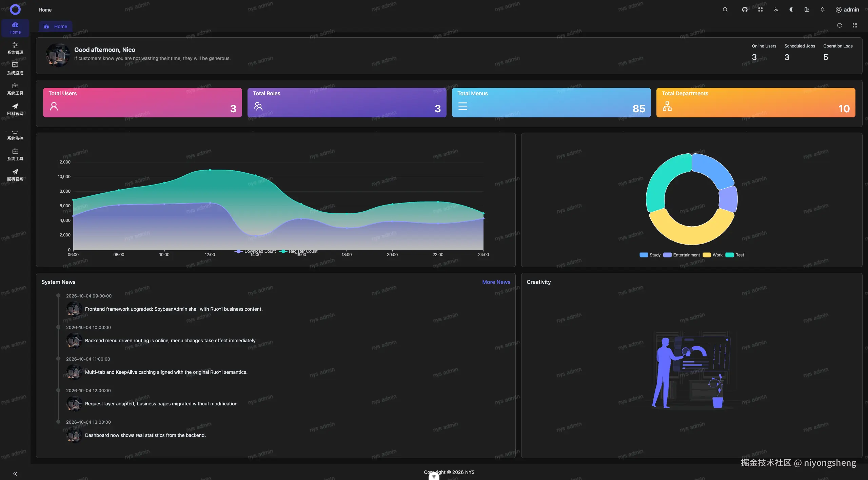Click the org-chart icon on the Total Departments card
Viewport: 868px width, 480px height.
point(667,107)
